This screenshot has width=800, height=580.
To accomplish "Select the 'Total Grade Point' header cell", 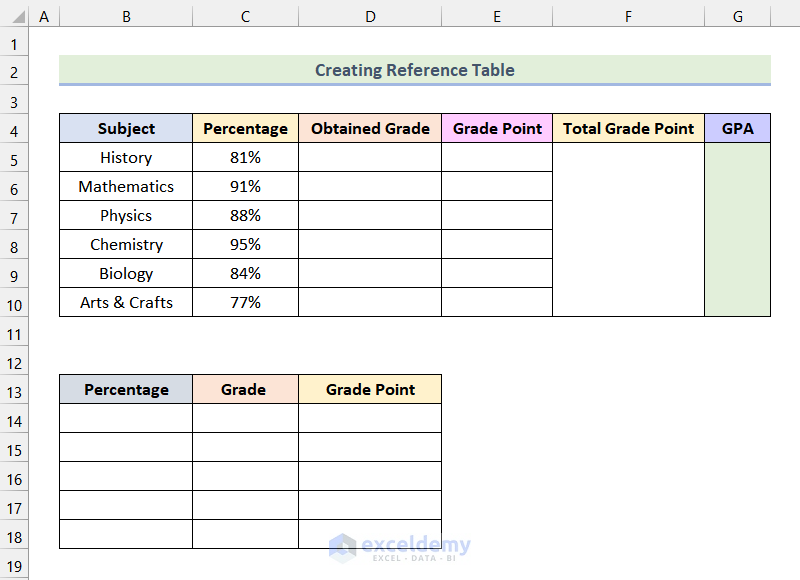I will 628,129.
